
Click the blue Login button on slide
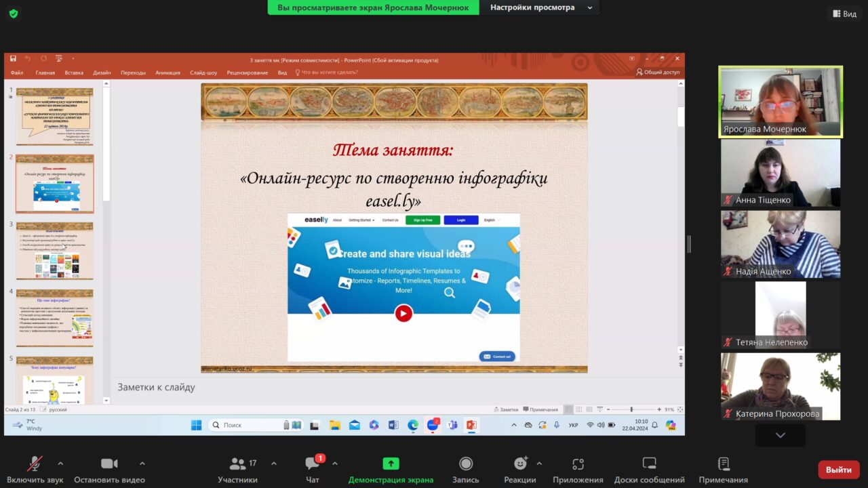click(461, 220)
